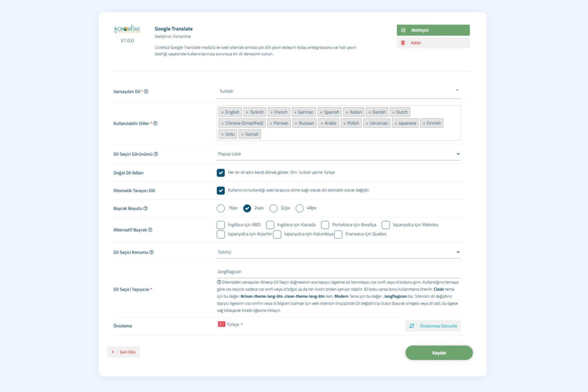Click help icon next to Dil Seçici Konumu

tap(151, 252)
